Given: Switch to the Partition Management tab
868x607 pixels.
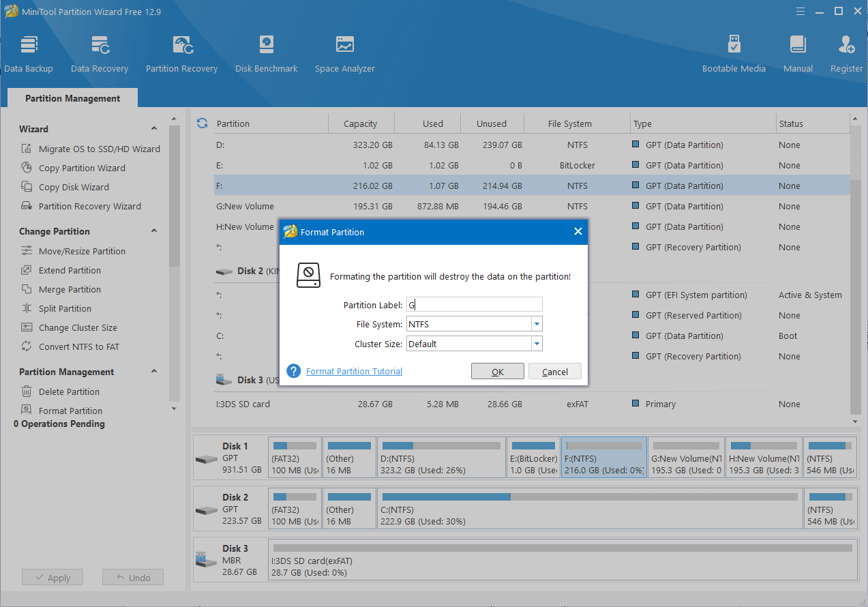Looking at the screenshot, I should point(72,98).
